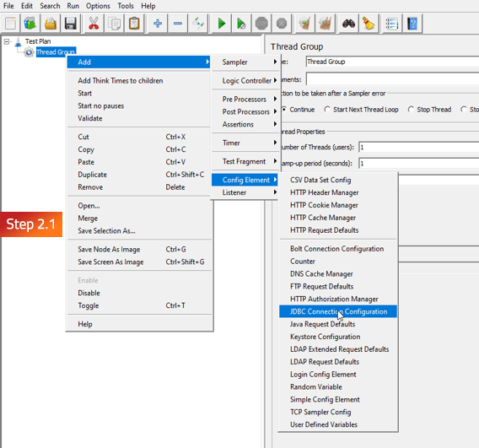Click the New test plan icon

coord(11,24)
